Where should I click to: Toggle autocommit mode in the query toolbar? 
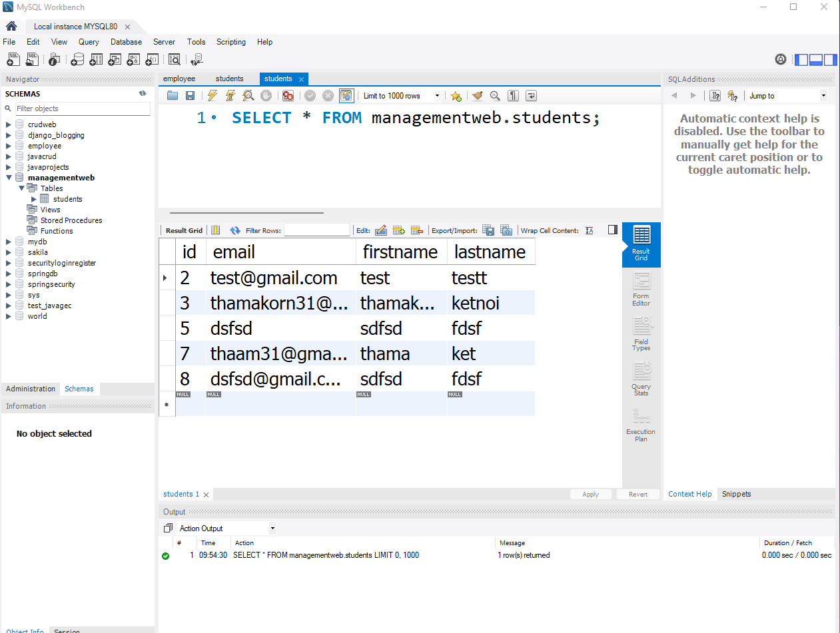[346, 96]
